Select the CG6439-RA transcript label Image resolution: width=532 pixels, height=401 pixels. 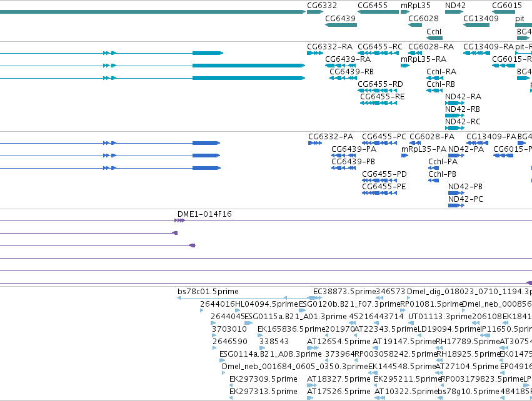pyautogui.click(x=348, y=59)
